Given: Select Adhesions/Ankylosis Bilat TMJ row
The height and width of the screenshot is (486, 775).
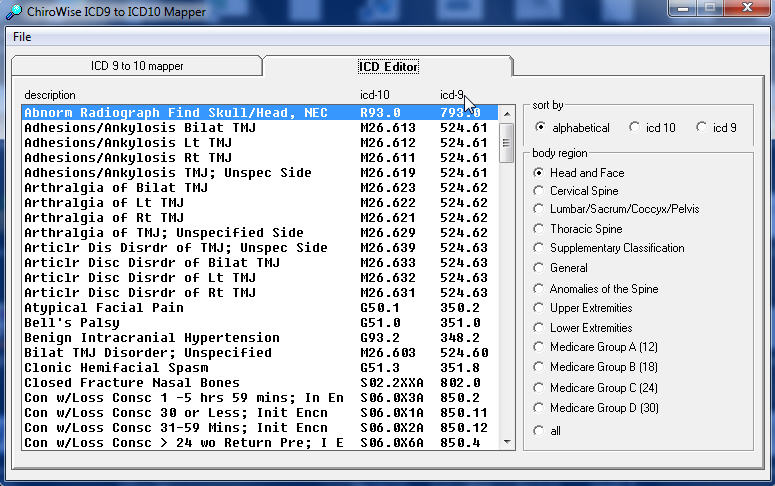Looking at the screenshot, I should pyautogui.click(x=260, y=128).
